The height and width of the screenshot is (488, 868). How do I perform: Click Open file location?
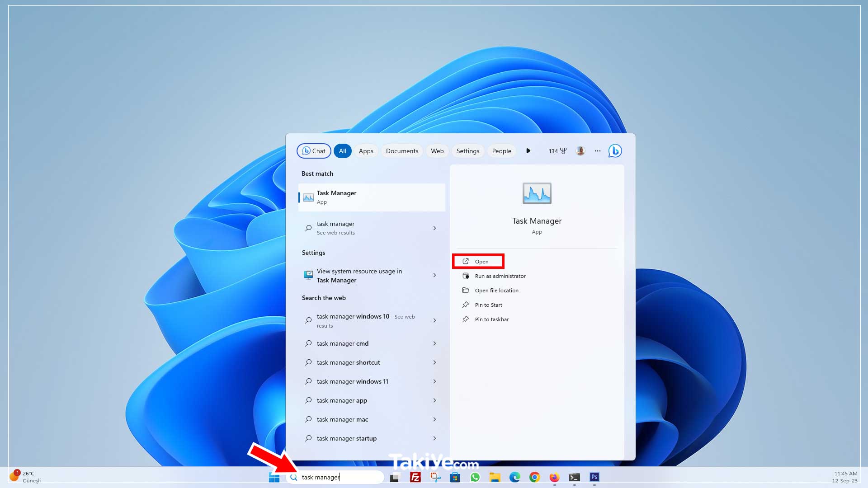(x=496, y=290)
